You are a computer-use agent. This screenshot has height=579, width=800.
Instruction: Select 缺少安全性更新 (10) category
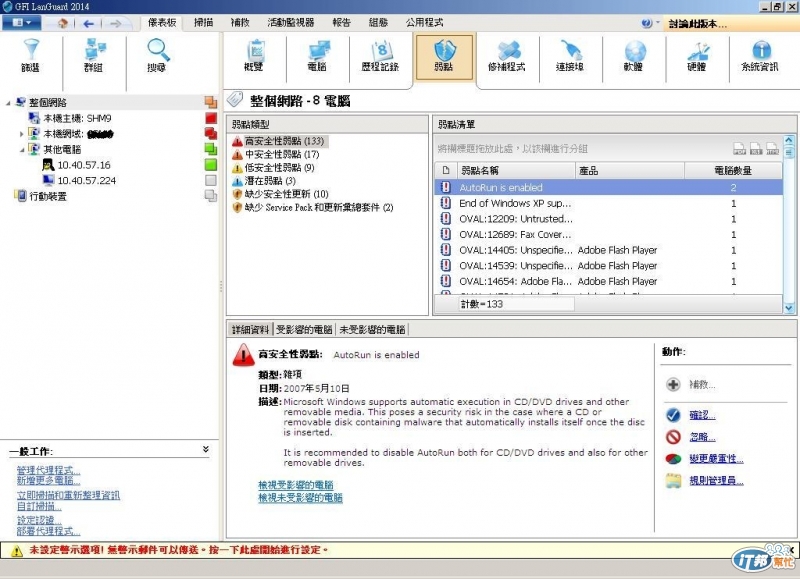280,194
